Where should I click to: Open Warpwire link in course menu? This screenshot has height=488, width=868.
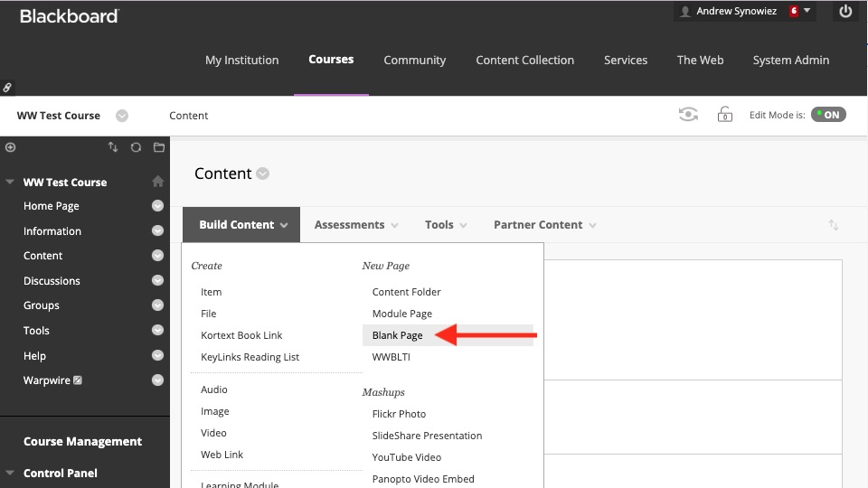click(x=46, y=380)
